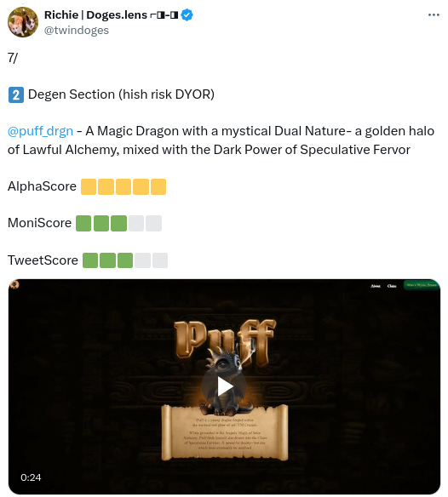Click the third green TweetScore square
Screen dimensions: 448x497
pyautogui.click(x=125, y=260)
